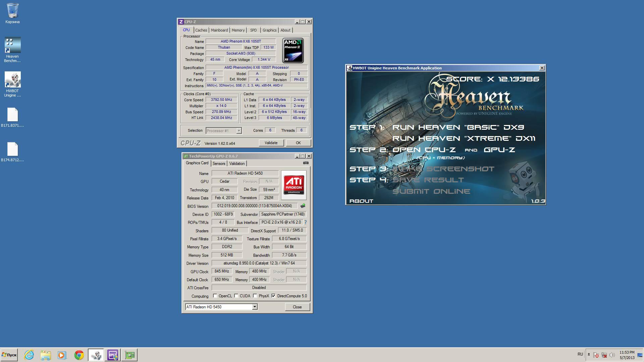Image resolution: width=644 pixels, height=362 pixels.
Task: Click the CPU-Z title bar icon
Action: tap(181, 22)
